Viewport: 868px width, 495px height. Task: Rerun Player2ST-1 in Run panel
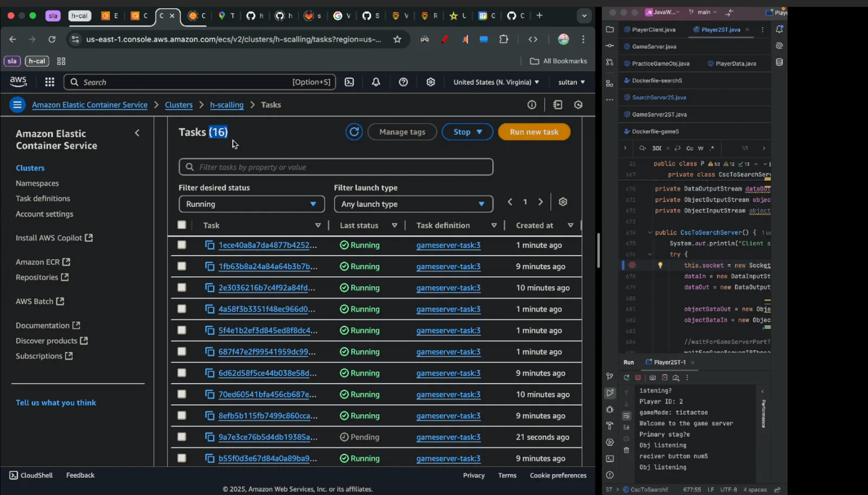pos(627,378)
